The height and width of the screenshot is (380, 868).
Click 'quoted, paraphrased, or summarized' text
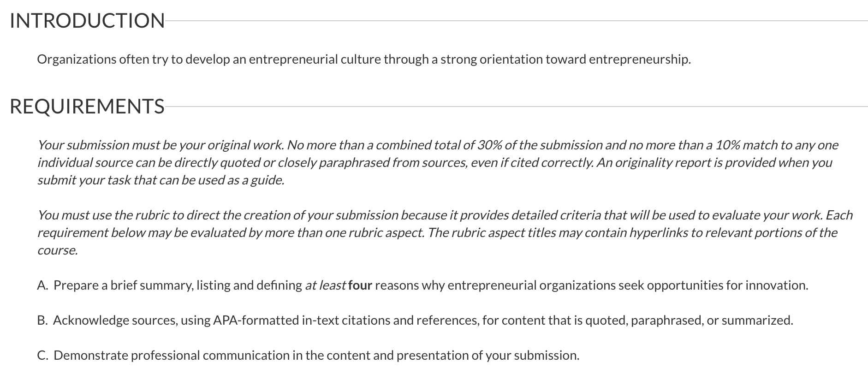pyautogui.click(x=689, y=321)
